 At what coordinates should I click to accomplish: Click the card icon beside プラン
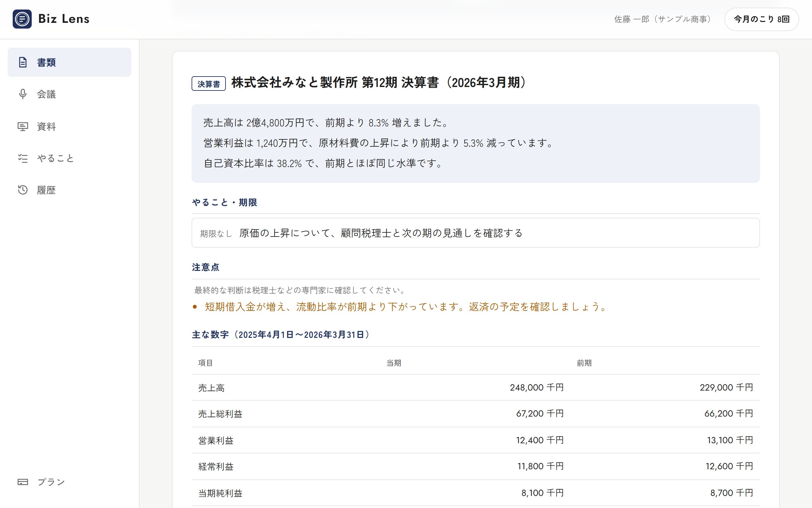pos(23,482)
